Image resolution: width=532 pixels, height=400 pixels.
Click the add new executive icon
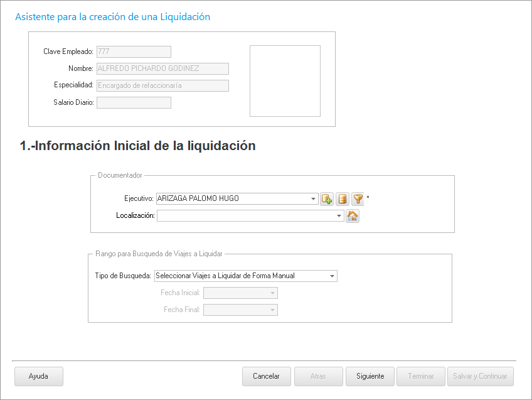tap(327, 199)
